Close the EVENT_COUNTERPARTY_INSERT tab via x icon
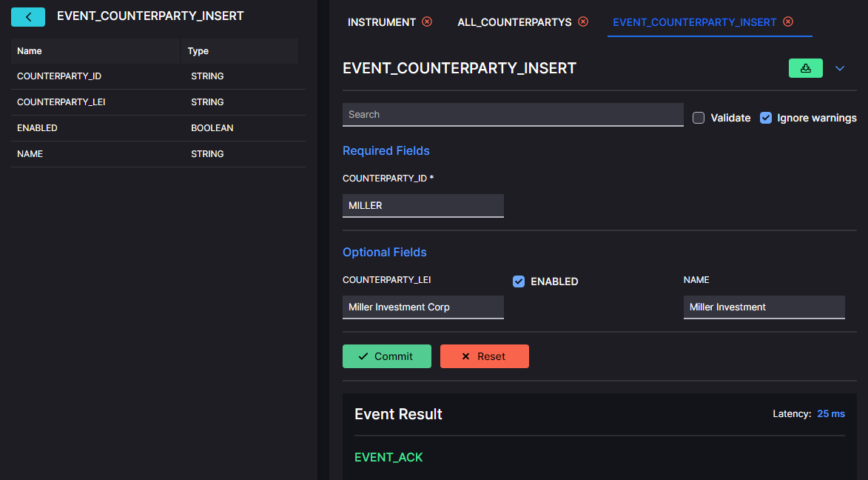The width and height of the screenshot is (868, 480). click(788, 21)
